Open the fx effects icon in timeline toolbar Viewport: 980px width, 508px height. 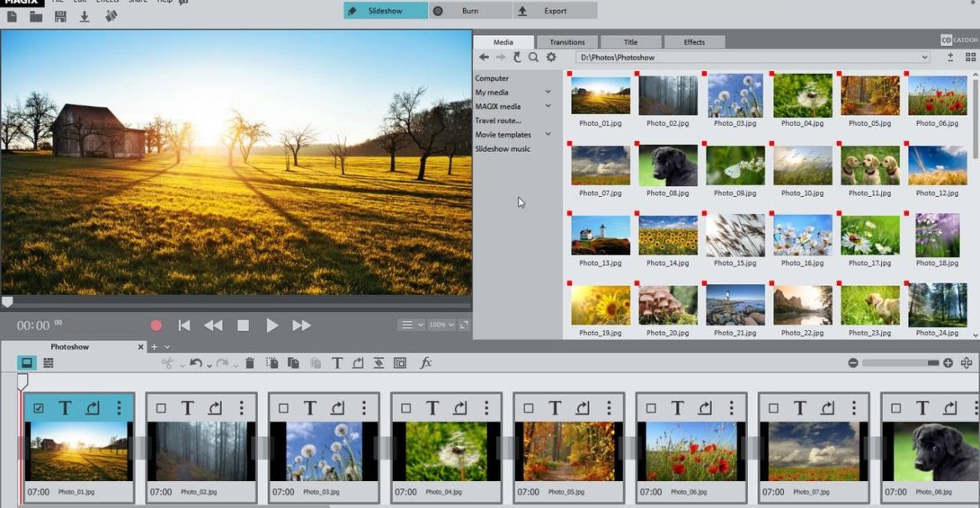point(426,363)
